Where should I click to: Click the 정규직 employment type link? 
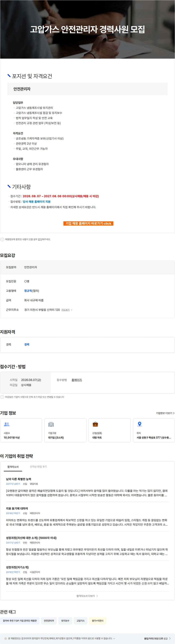[x=28, y=291]
